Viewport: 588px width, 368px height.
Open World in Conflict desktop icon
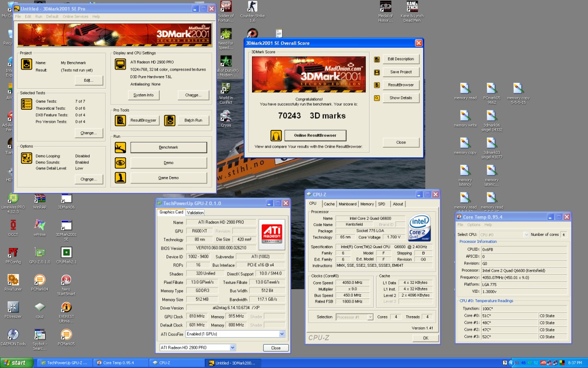(226, 94)
